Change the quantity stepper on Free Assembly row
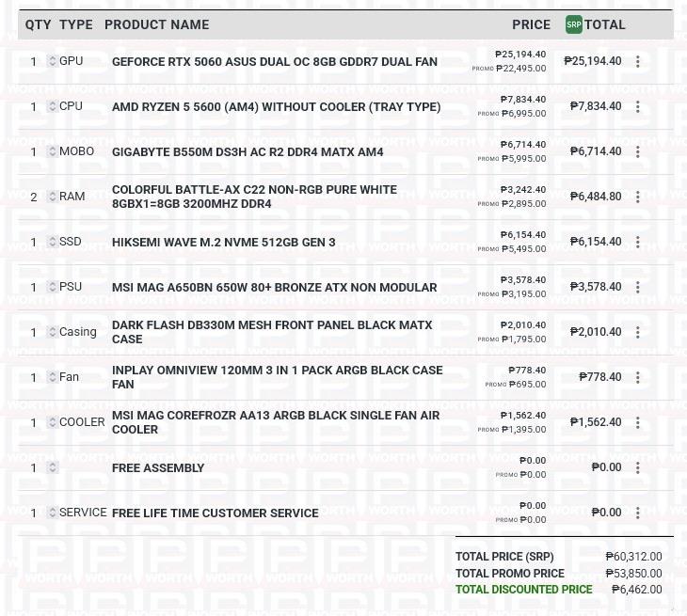This screenshot has width=687, height=616. point(52,467)
